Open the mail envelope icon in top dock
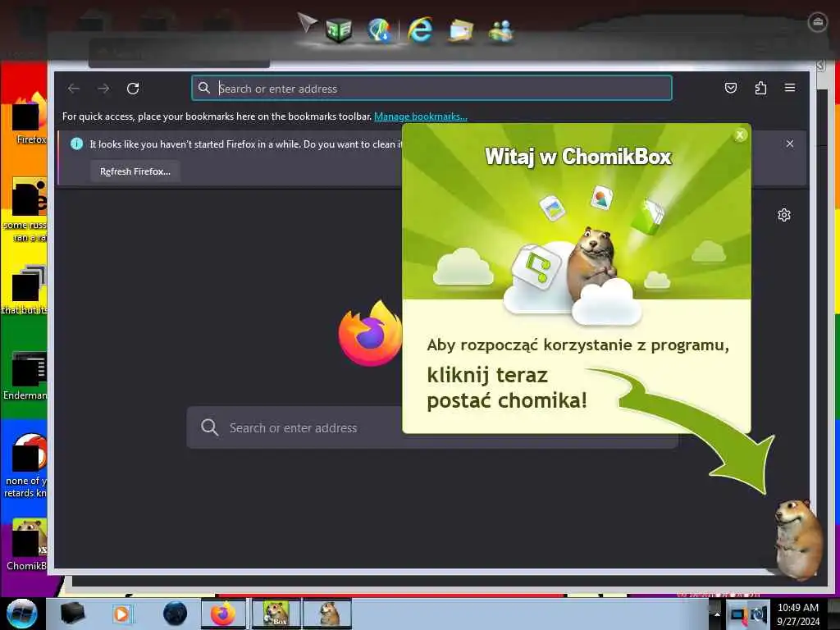Screen dimensions: 840x630 click(x=461, y=30)
